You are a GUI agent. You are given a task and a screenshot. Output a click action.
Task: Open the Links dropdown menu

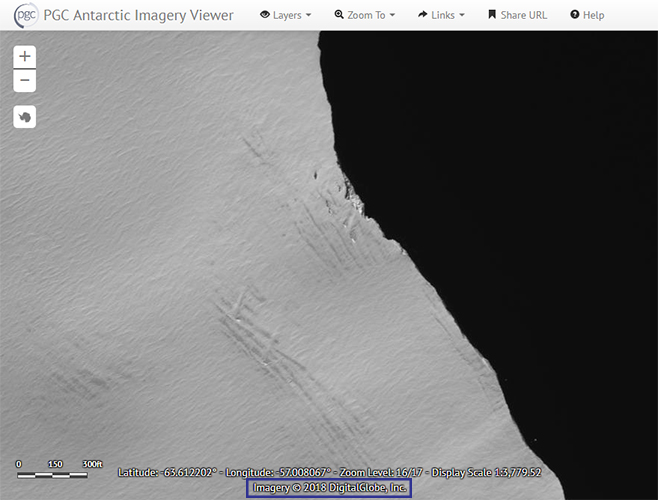click(x=441, y=15)
